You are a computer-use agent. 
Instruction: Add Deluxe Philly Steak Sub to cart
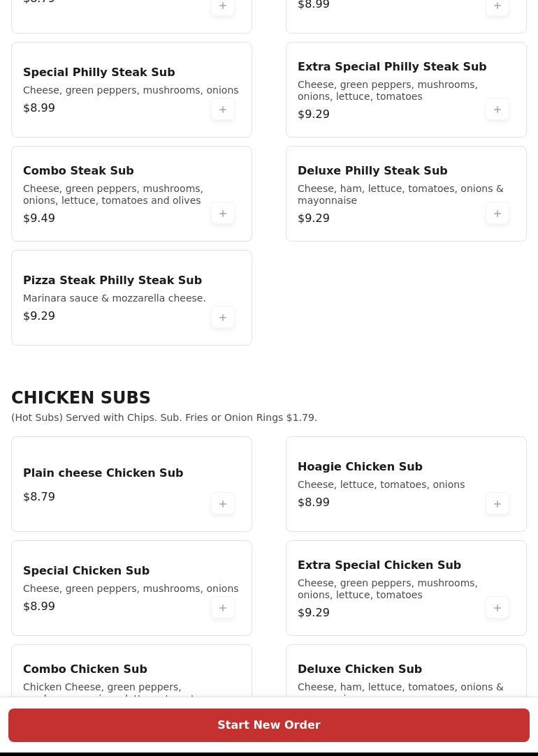497,214
